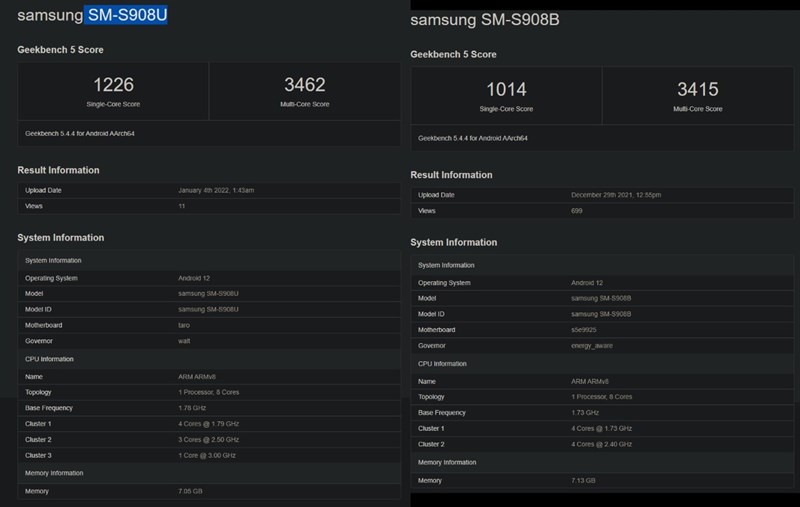Click Memory Information subheading on right page

click(447, 462)
